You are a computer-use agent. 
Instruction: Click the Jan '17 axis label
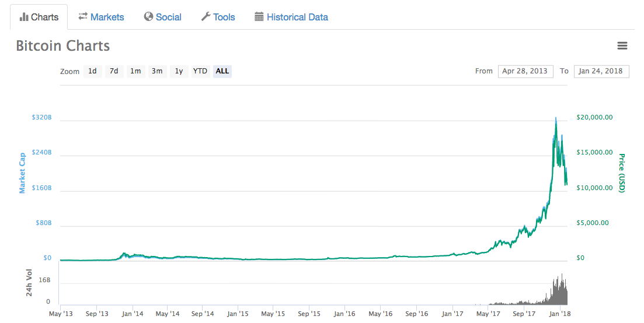pos(452,314)
